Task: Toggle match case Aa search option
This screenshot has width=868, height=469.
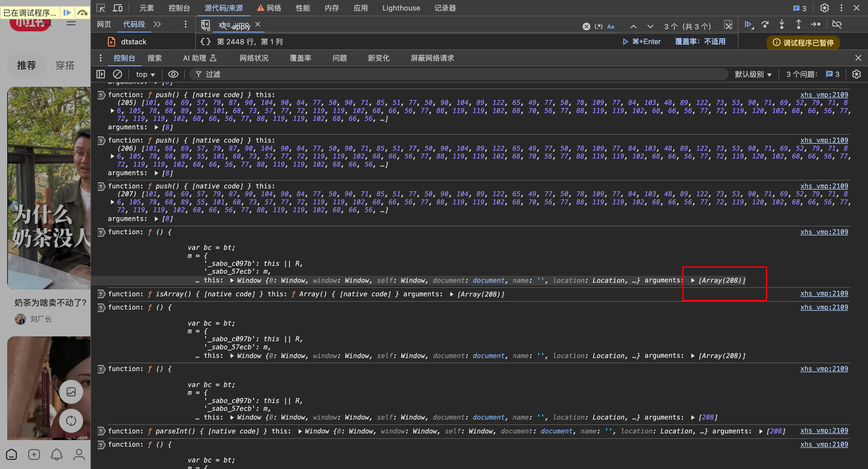Action: click(611, 26)
